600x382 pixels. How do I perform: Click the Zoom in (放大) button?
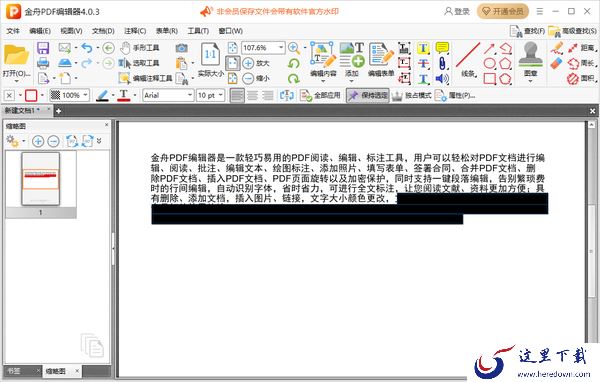256,63
